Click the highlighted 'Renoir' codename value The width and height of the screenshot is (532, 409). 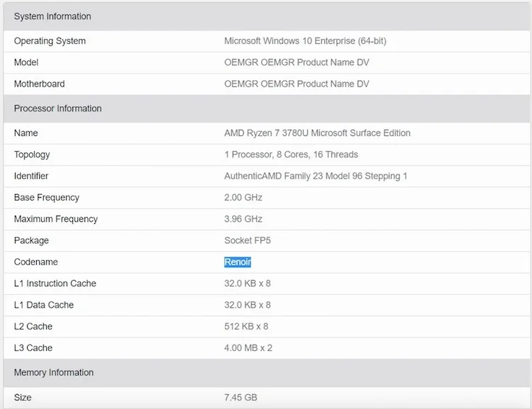click(238, 262)
